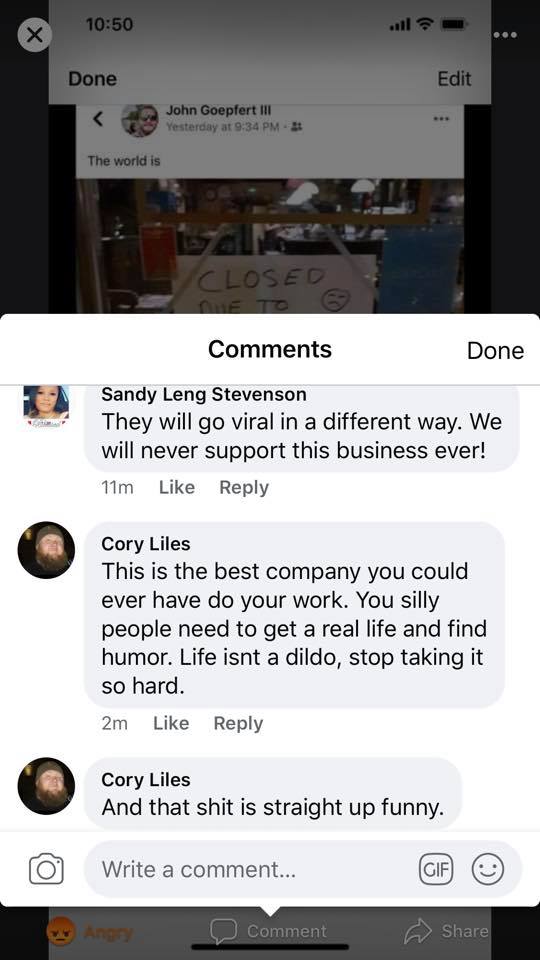Open post options dots beside John Goepfert III
The height and width of the screenshot is (960, 540).
[x=441, y=118]
